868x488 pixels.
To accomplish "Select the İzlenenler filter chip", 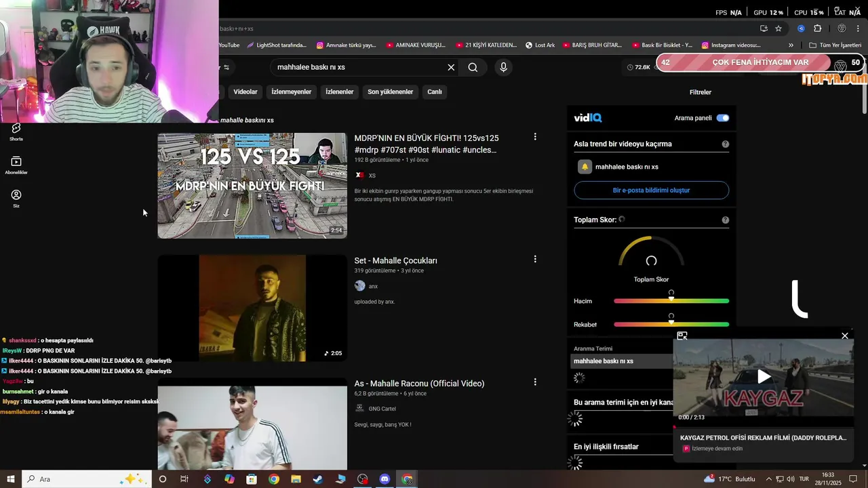I will click(x=340, y=92).
